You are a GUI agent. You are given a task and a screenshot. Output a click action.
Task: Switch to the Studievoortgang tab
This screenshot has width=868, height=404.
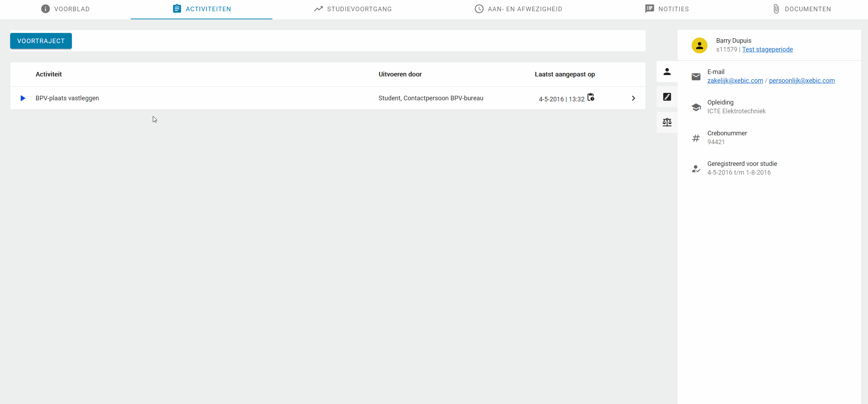tap(353, 9)
